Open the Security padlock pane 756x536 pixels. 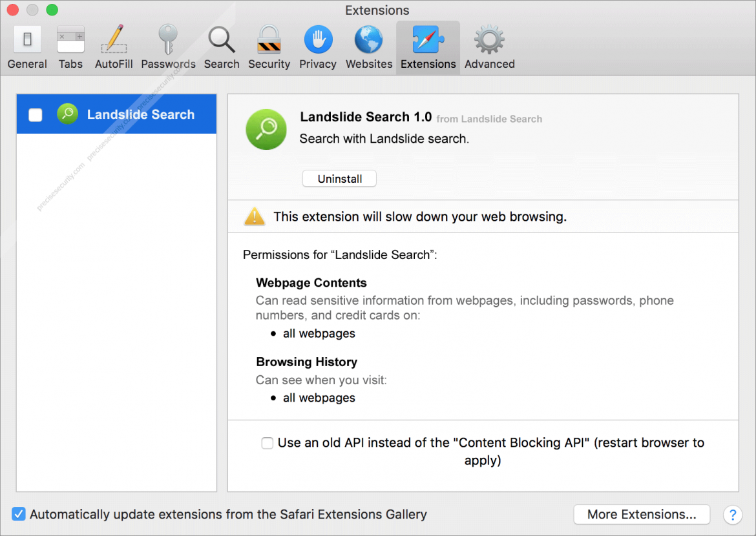coord(269,47)
